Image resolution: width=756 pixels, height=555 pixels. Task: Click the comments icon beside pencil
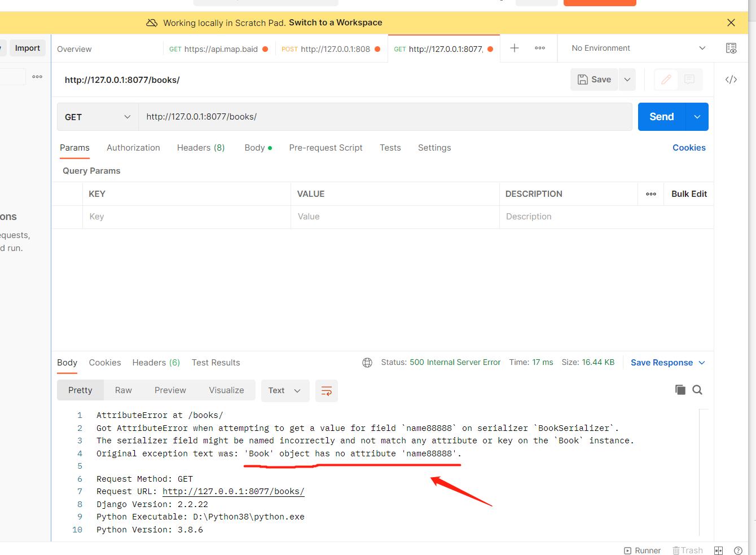pos(689,80)
